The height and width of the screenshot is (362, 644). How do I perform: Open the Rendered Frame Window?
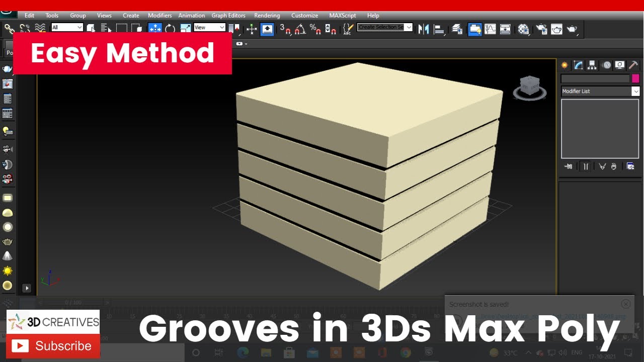coord(556,29)
